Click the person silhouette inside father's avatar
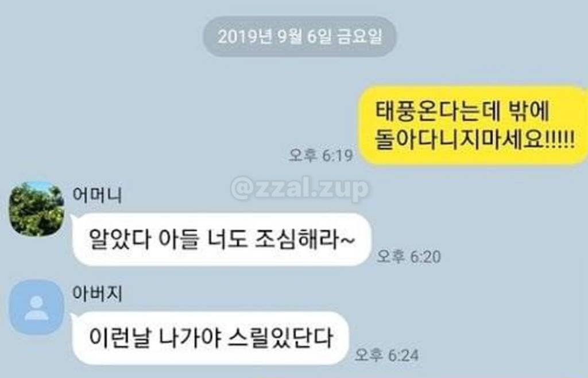Viewport: 588px width, 378px height. tap(36, 308)
